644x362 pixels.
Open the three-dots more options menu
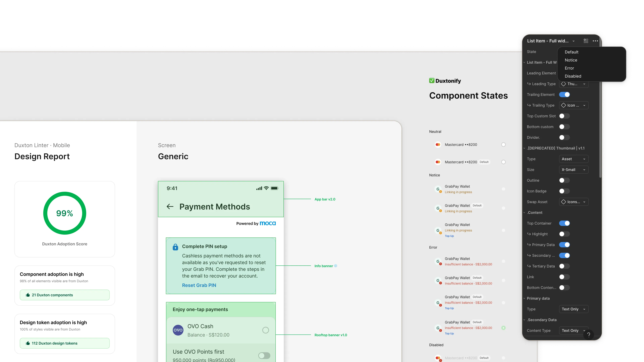point(595,41)
